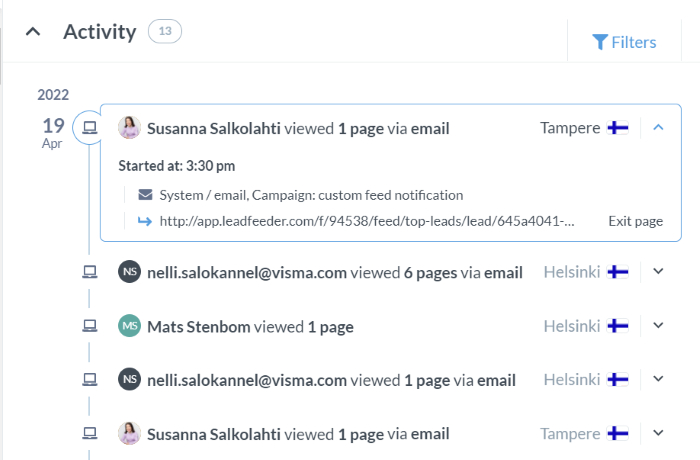700x460 pixels.
Task: Click the circled laptop icon for 19 Apr
Action: tap(90, 128)
